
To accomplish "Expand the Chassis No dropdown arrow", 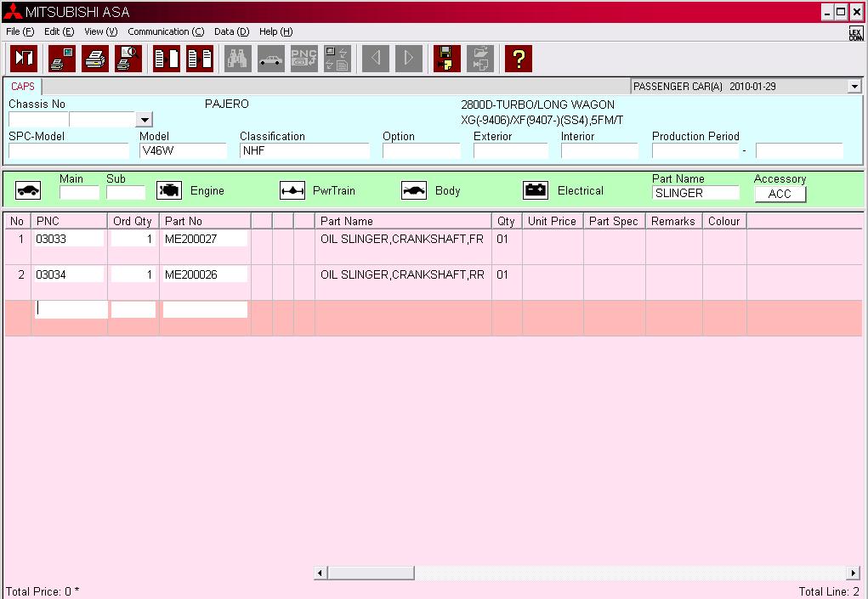I will [x=144, y=121].
